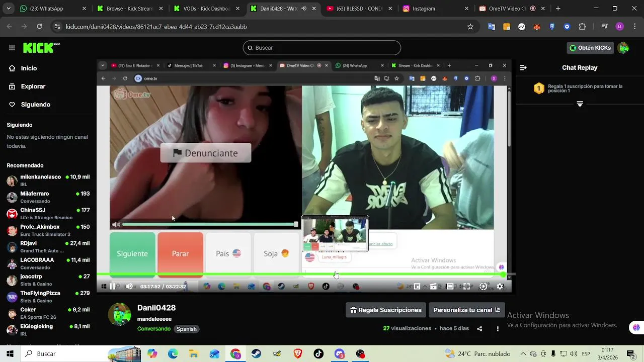
Task: Click Personaliza tu canal link
Action: (x=467, y=310)
